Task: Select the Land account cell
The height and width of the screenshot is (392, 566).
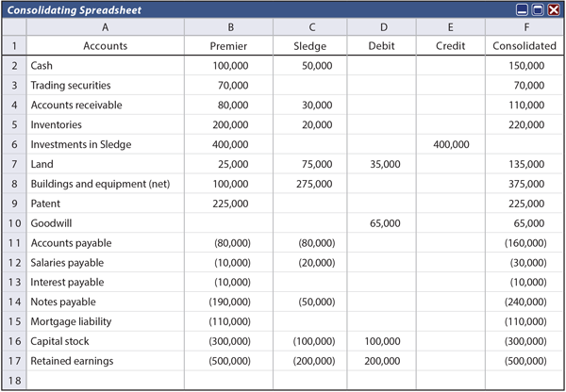Action: click(x=105, y=164)
